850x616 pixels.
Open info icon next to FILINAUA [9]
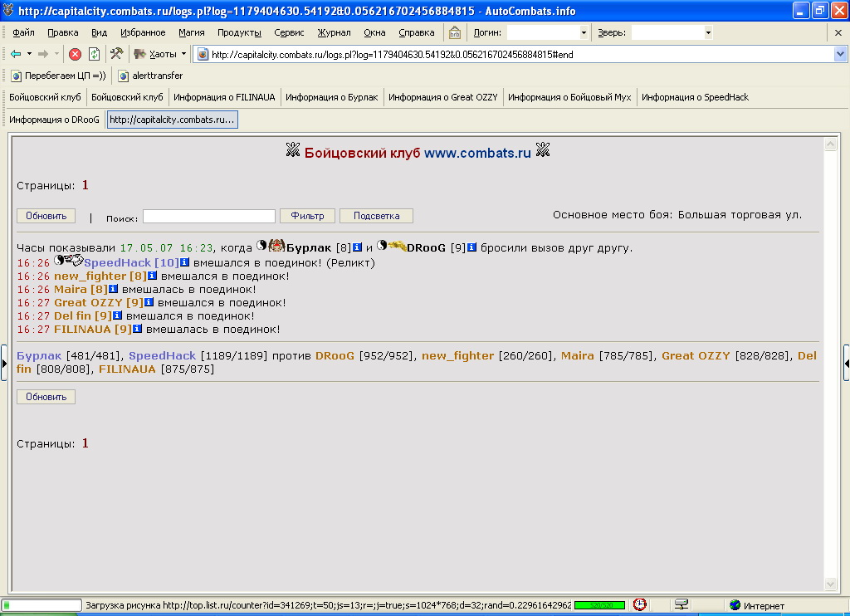tap(138, 329)
